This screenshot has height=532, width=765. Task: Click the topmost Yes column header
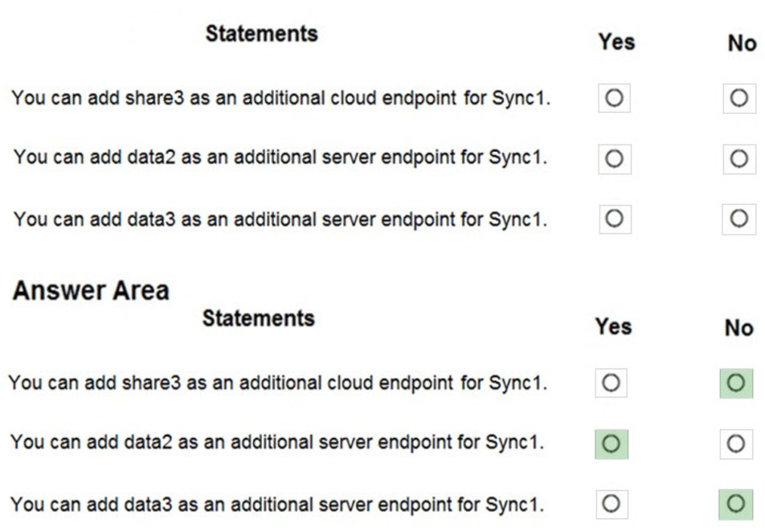(x=616, y=42)
